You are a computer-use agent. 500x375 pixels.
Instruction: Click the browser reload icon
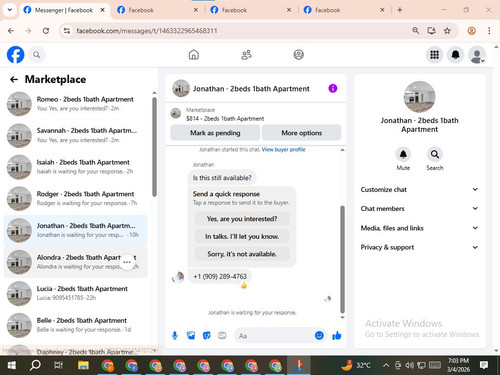point(46,31)
